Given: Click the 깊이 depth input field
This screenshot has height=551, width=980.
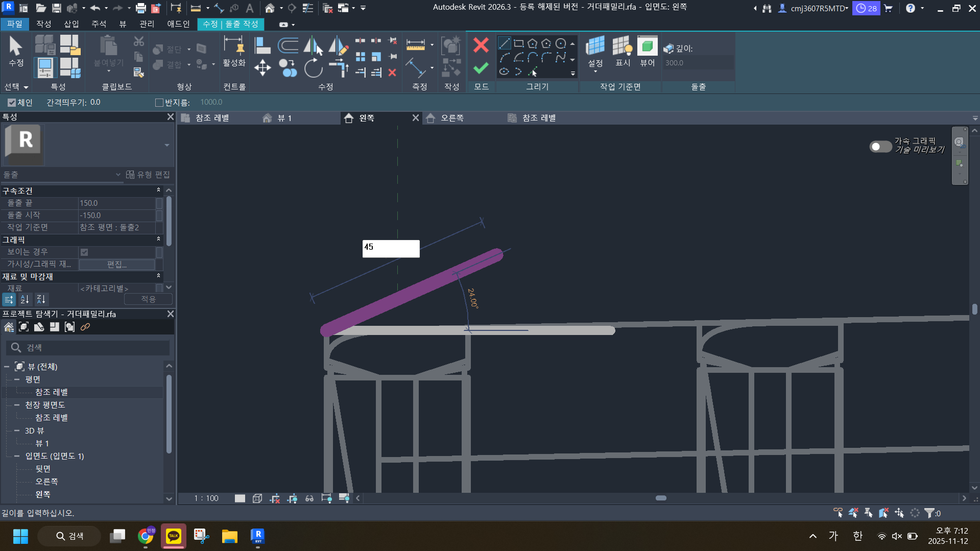Looking at the screenshot, I should [697, 63].
